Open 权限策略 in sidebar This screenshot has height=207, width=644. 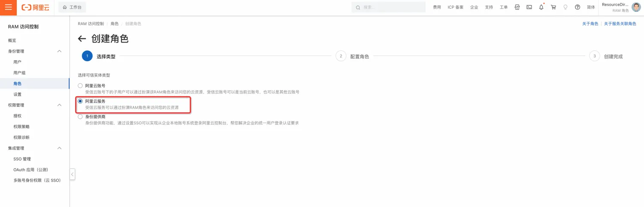coord(21,127)
